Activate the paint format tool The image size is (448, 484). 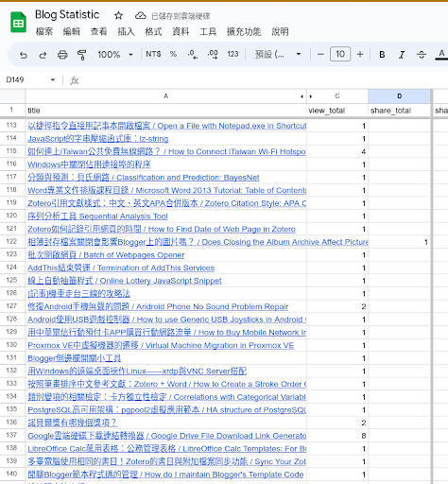pos(81,55)
